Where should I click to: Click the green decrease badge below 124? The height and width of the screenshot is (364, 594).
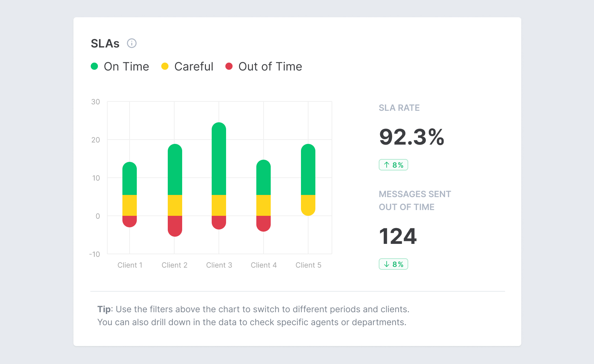coord(393,264)
